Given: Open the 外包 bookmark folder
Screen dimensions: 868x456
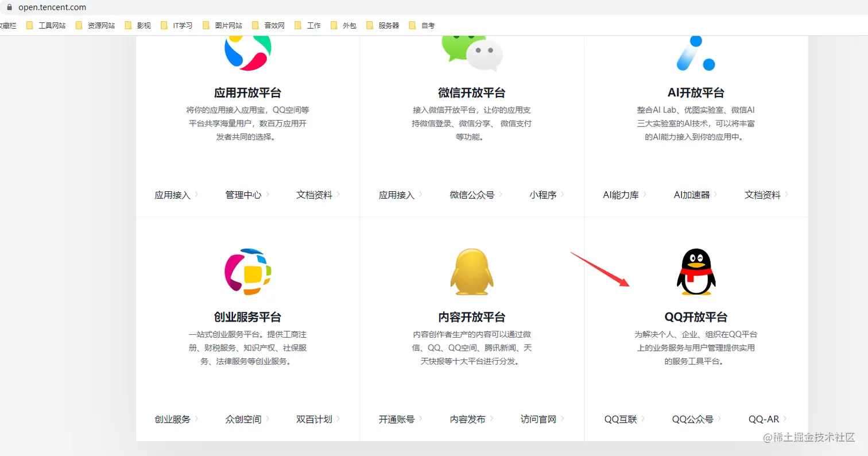Looking at the screenshot, I should click(343, 25).
